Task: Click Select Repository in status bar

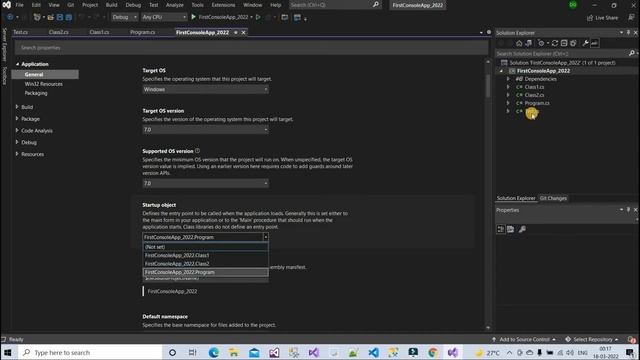Action: tap(592, 340)
